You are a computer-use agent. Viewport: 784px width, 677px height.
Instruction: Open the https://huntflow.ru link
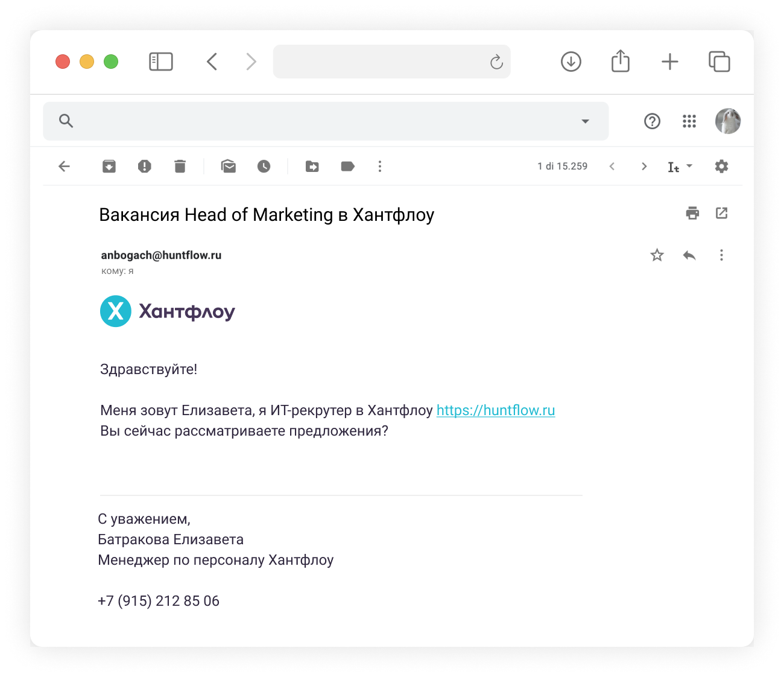495,410
